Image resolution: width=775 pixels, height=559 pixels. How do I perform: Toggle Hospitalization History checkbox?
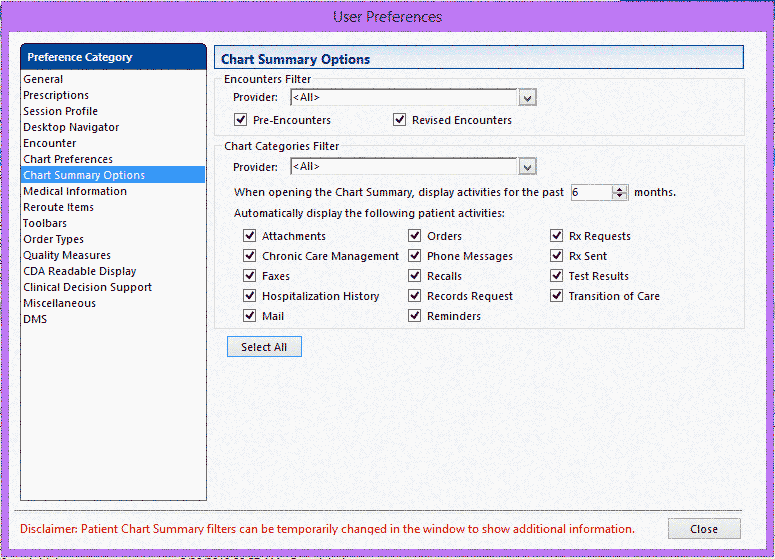pos(250,296)
